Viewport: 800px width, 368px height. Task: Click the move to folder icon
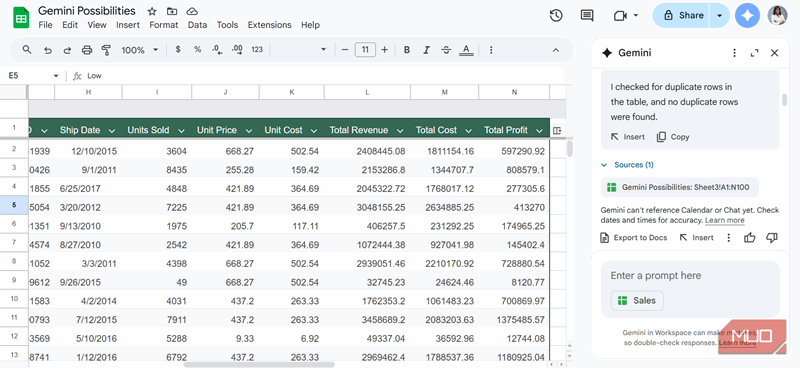[x=172, y=11]
